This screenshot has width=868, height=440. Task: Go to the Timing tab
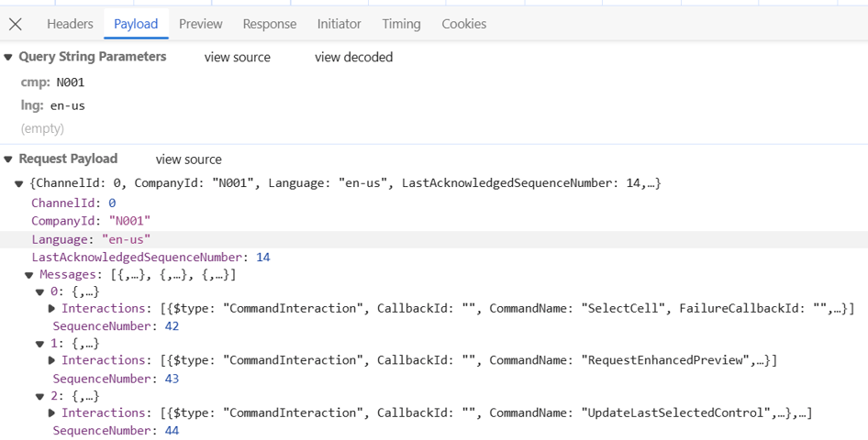tap(401, 24)
